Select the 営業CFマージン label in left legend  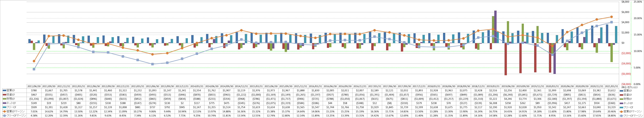(x=15, y=112)
